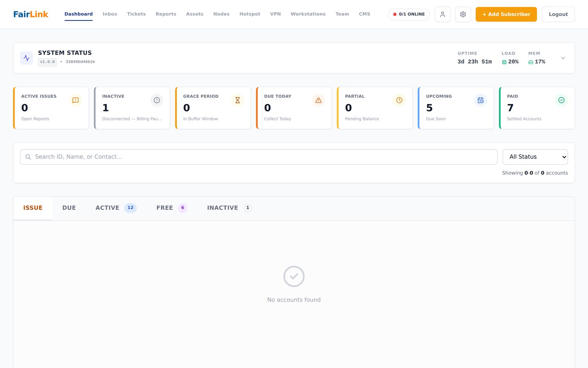The width and height of the screenshot is (588, 368).
Task: Click the Upcoming calendar icon
Action: (481, 100)
